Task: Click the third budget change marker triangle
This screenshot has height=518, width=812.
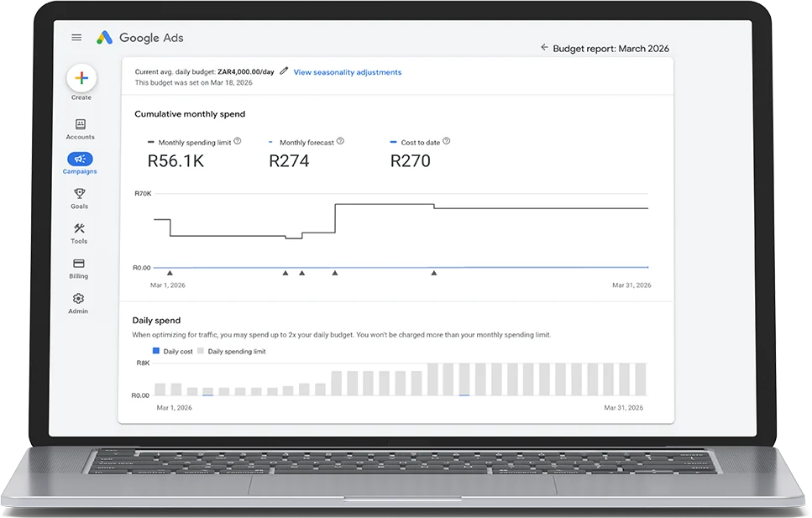Action: point(302,273)
